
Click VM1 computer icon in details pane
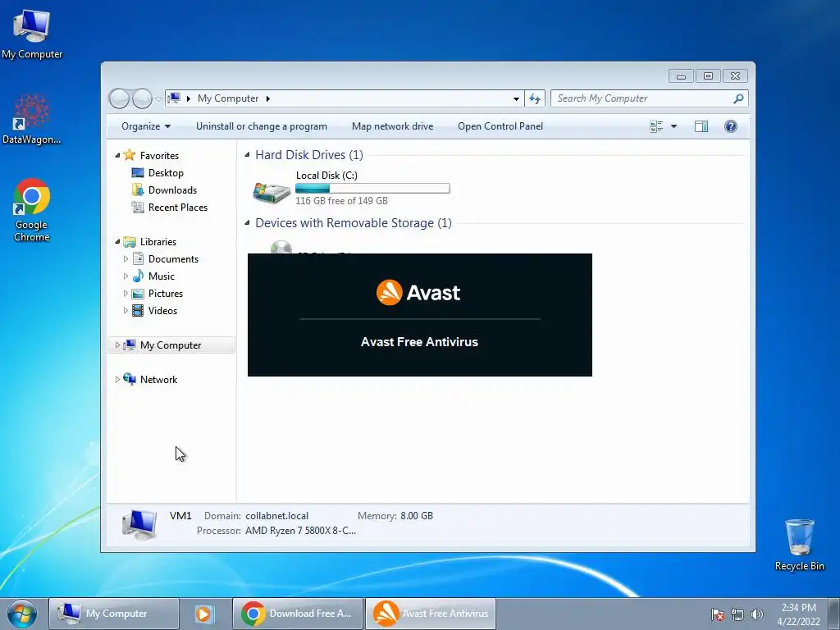139,524
